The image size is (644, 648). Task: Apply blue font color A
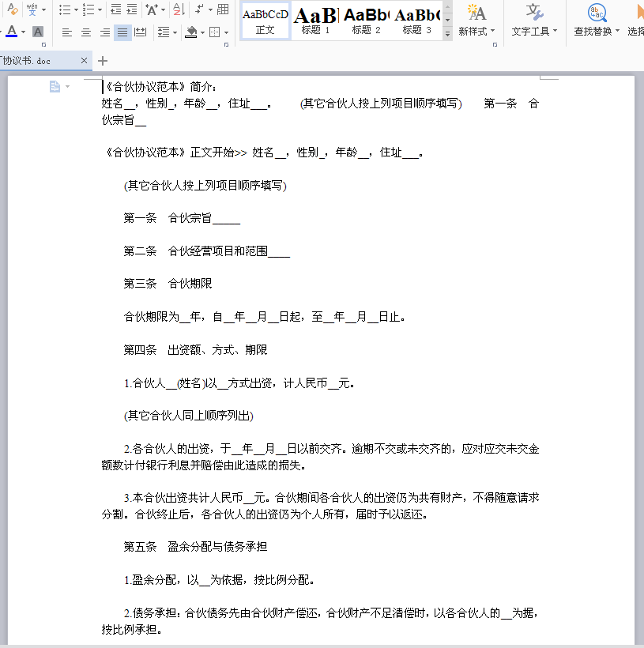pyautogui.click(x=12, y=32)
